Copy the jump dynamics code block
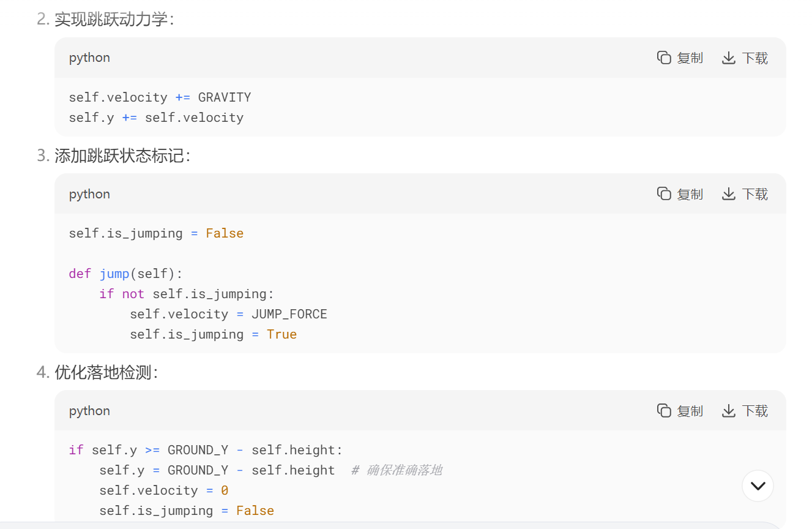Screen dimensions: 812x529 point(680,58)
